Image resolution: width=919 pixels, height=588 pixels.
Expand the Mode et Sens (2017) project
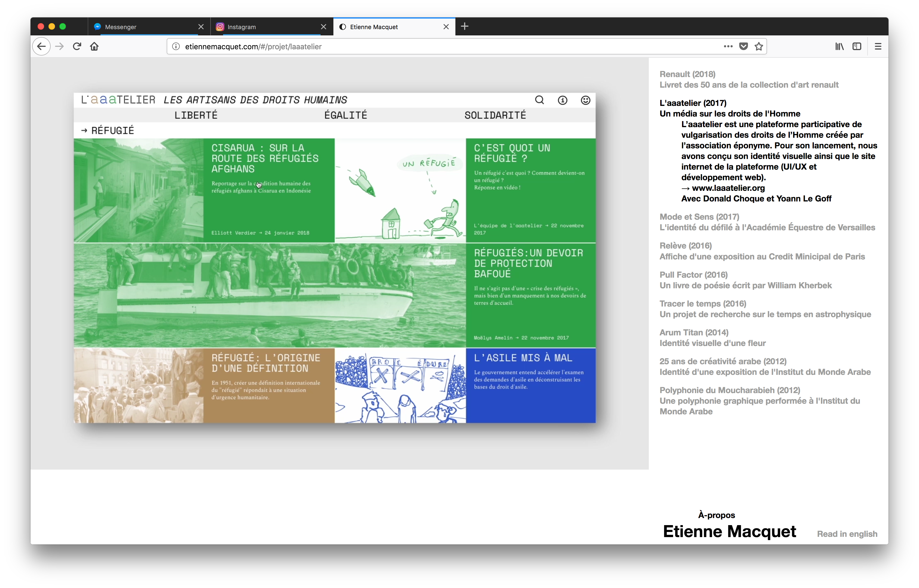(x=699, y=217)
